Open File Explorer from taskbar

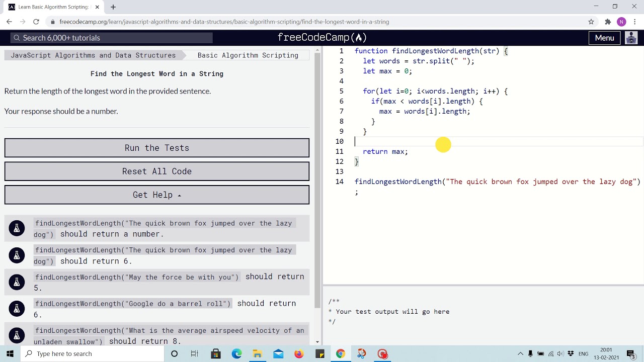[257, 354]
